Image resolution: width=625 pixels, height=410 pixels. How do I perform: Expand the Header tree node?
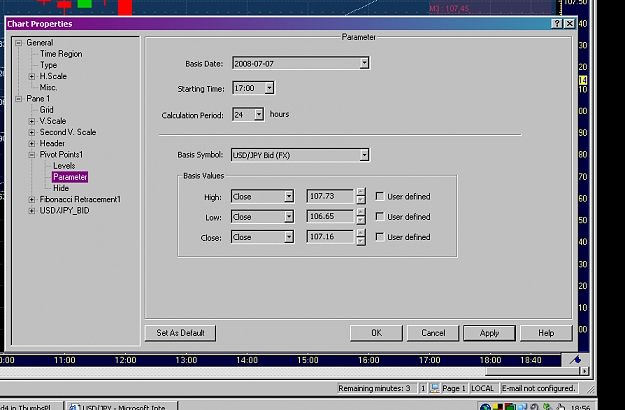pos(32,143)
